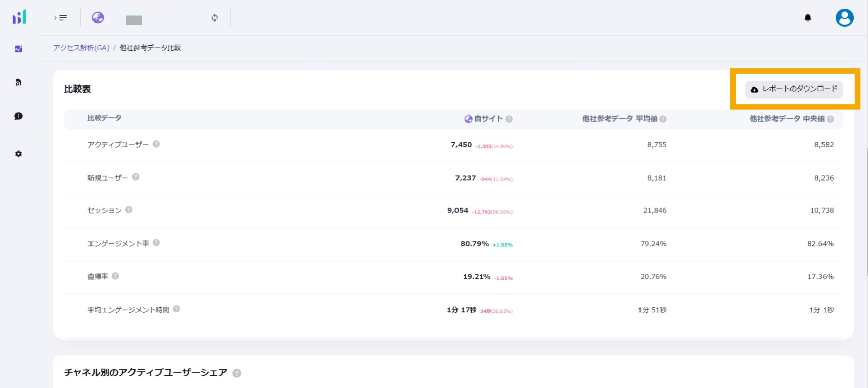
Task: Click help icon next to 自サイト header
Action: coord(509,119)
